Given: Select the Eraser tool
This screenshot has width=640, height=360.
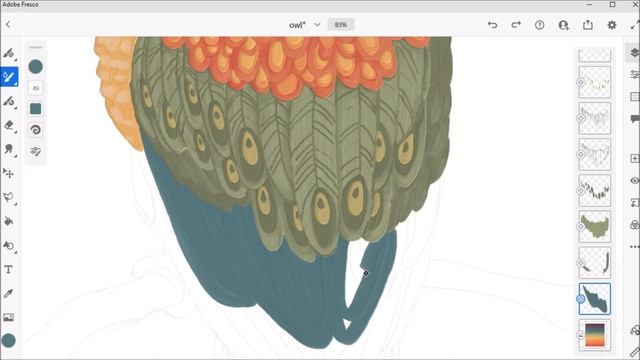Looking at the screenshot, I should tap(9, 125).
